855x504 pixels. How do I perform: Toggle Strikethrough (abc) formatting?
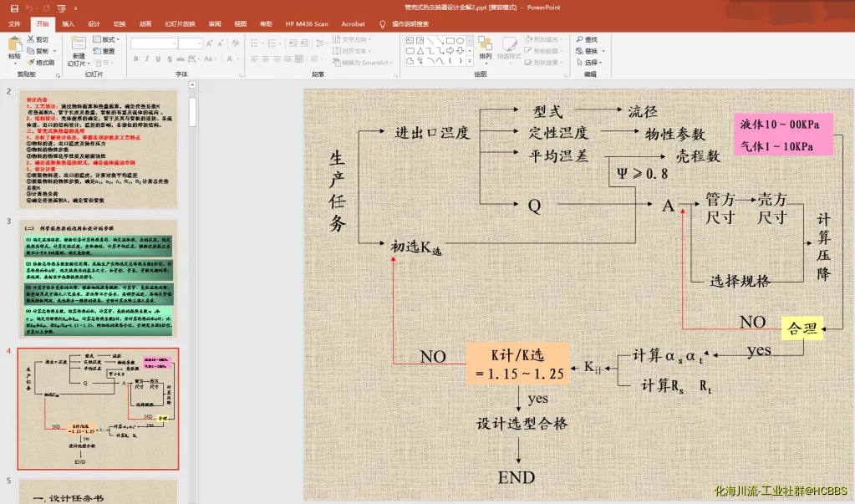[x=181, y=59]
